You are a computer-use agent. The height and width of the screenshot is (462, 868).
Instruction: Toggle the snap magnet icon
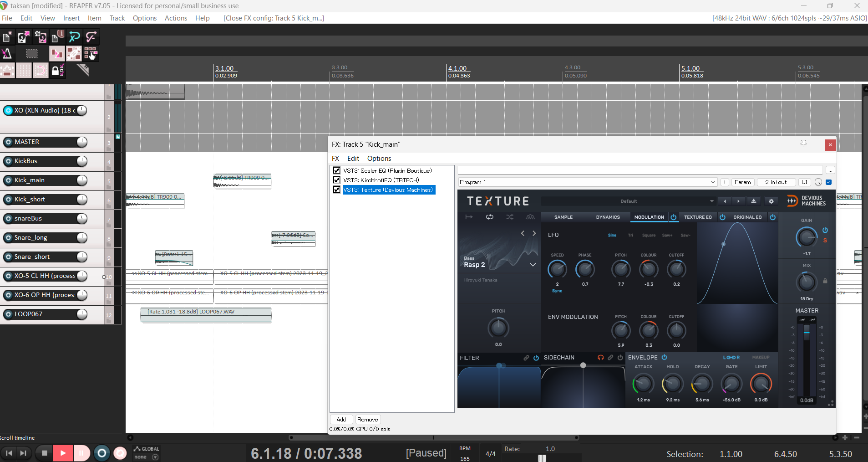click(x=41, y=71)
